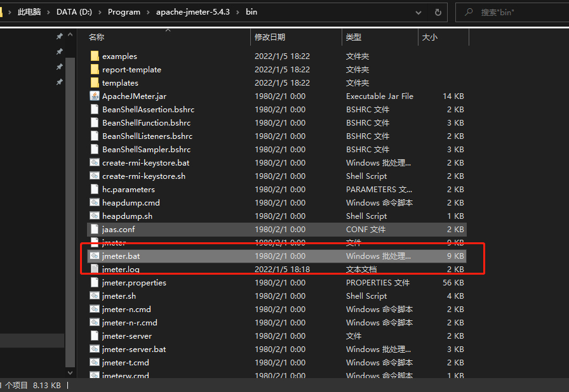This screenshot has height=392, width=569.
Task: Go to 此电脑 in the breadcrumb
Action: (29, 12)
